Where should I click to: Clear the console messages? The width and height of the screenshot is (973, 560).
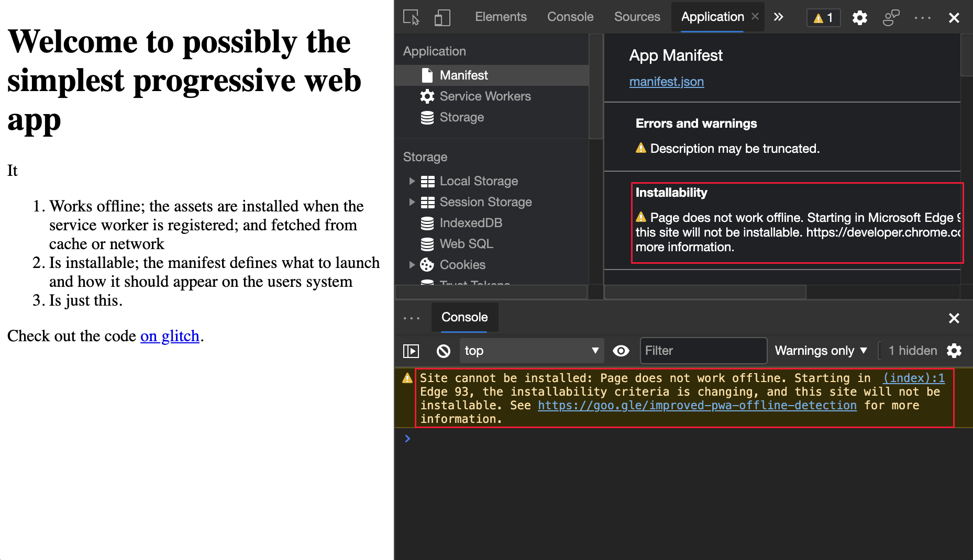[443, 351]
